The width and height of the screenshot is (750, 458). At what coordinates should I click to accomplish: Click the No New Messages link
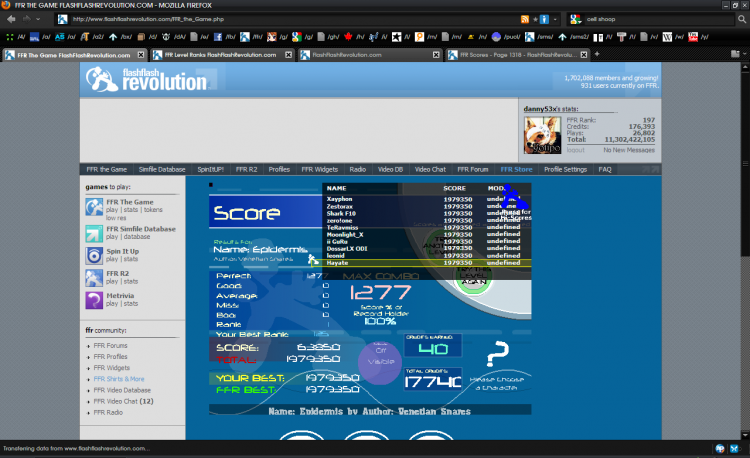point(629,150)
